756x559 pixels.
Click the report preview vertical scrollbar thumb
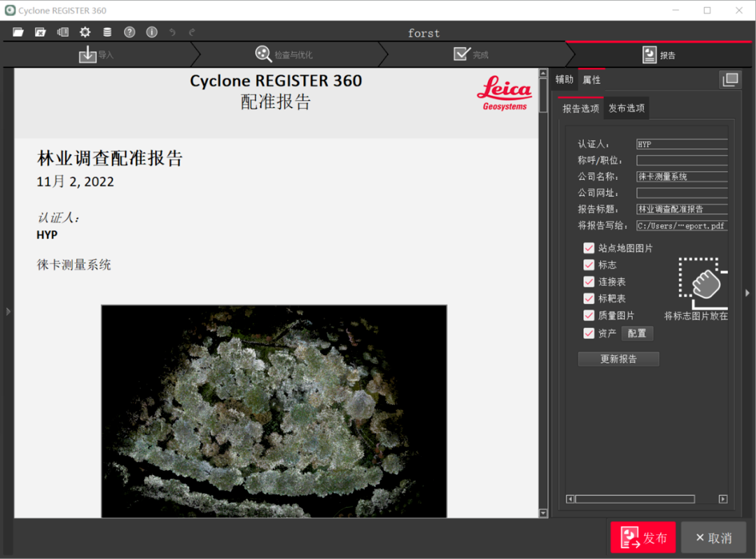(543, 95)
